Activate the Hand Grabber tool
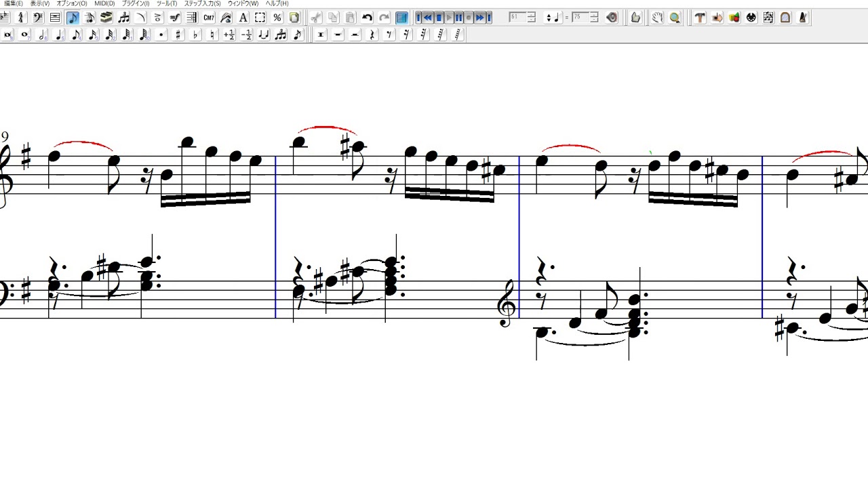The height and width of the screenshot is (488, 868). point(657,18)
